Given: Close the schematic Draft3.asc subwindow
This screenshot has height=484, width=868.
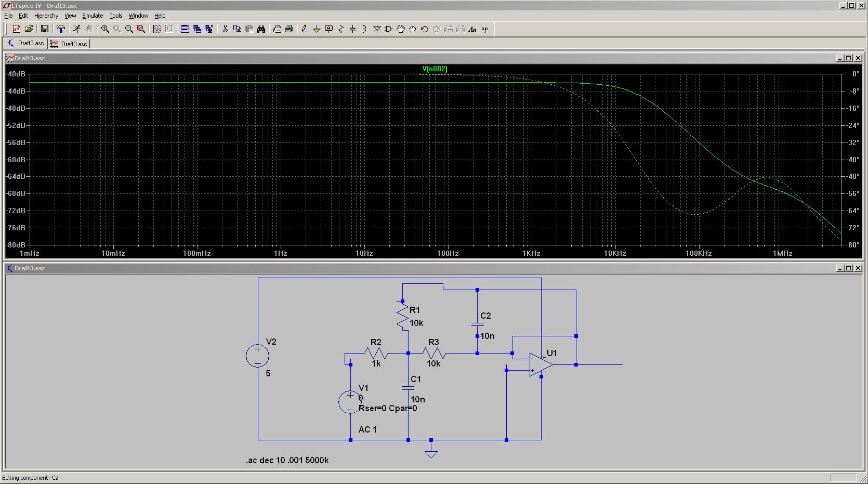Looking at the screenshot, I should [x=858, y=268].
